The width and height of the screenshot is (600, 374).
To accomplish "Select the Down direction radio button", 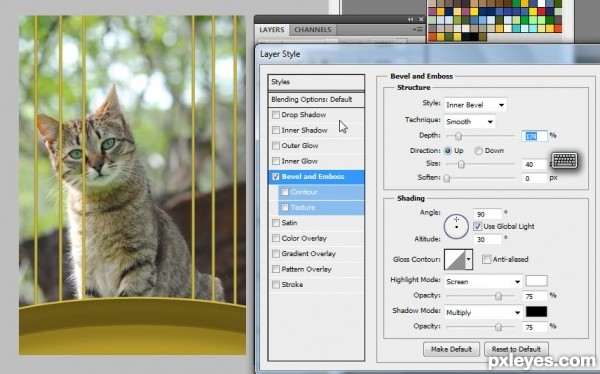I will 478,151.
